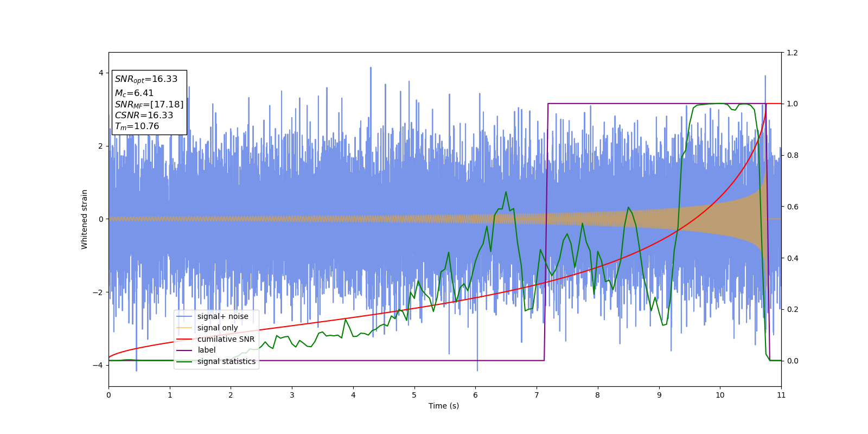
Task: Click the blue line swatch in legend
Action: 184,316
